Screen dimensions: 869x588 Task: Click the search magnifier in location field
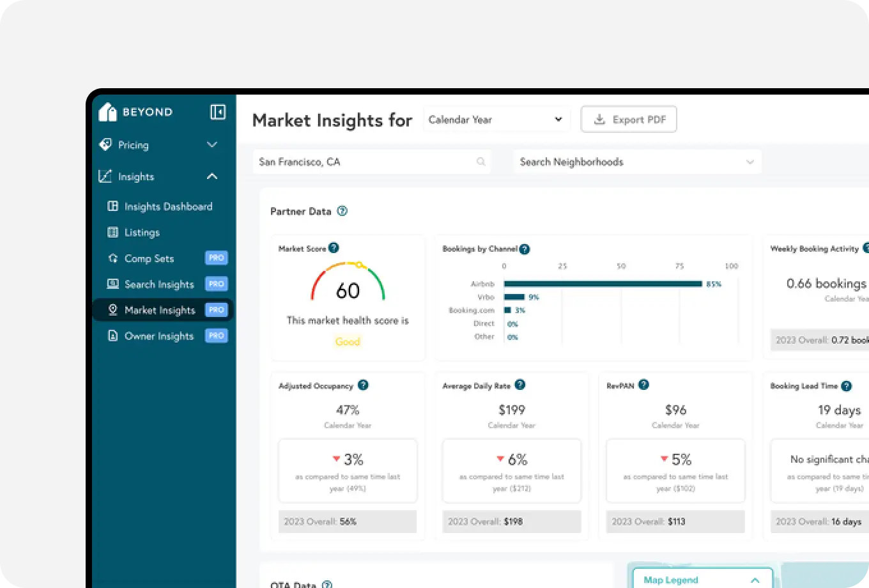coord(481,162)
